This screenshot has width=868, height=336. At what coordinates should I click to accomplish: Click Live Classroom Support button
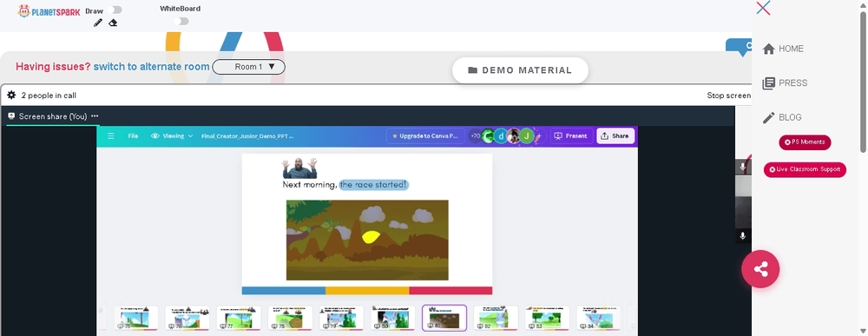coord(805,170)
